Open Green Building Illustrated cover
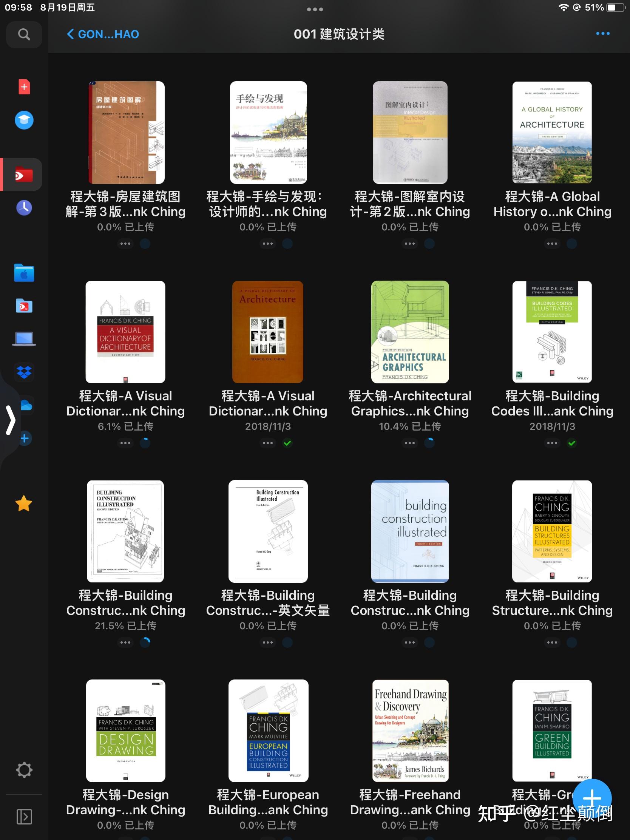The height and width of the screenshot is (840, 630). pos(552,730)
